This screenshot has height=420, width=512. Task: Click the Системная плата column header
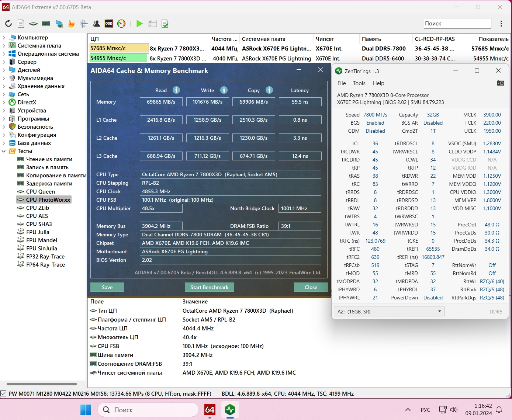(276, 39)
